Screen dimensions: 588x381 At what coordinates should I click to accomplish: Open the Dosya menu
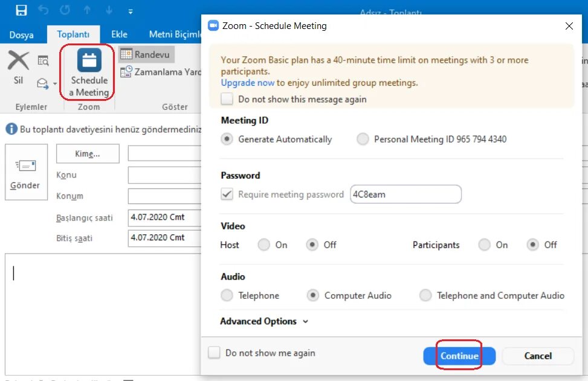21,35
